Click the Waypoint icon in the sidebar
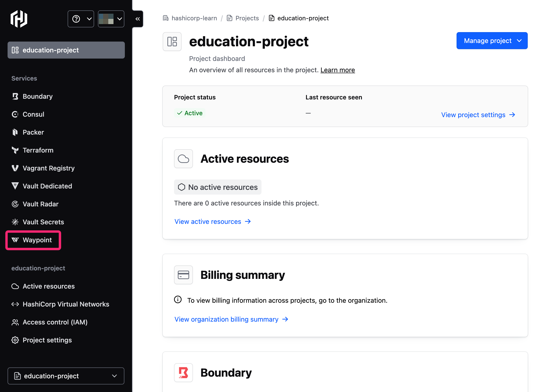This screenshot has height=392, width=558. point(15,240)
